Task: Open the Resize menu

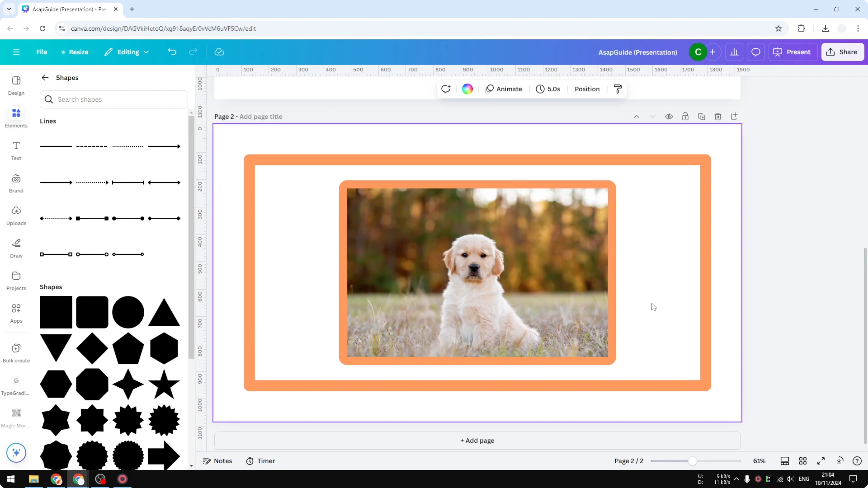Action: (75, 52)
